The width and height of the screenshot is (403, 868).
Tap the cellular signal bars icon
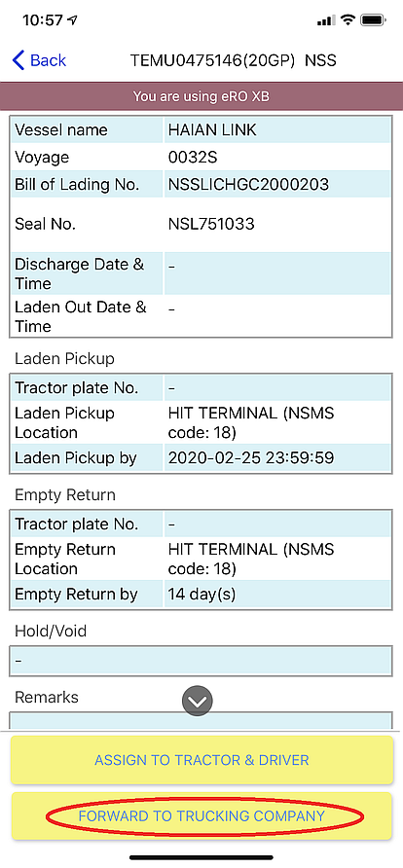tap(326, 21)
